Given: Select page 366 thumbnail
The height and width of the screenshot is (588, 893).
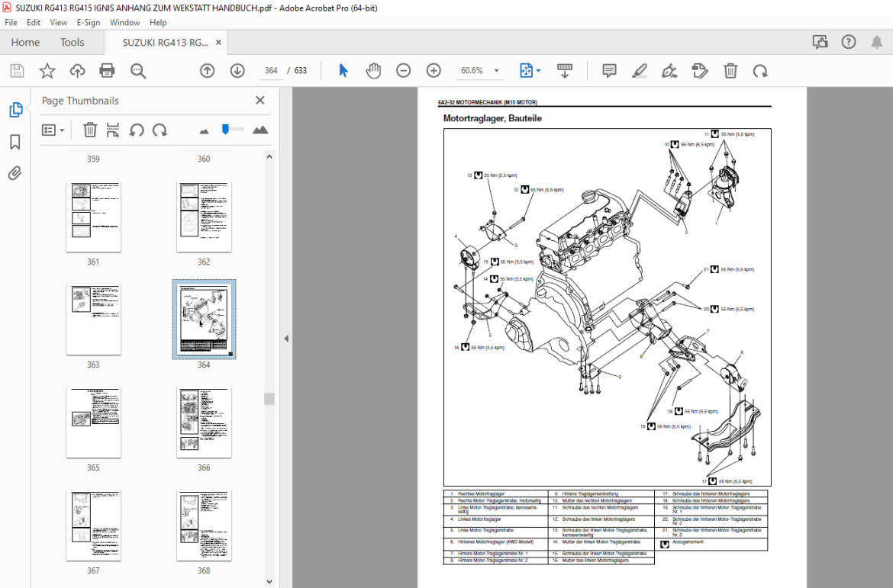Looking at the screenshot, I should tap(204, 423).
